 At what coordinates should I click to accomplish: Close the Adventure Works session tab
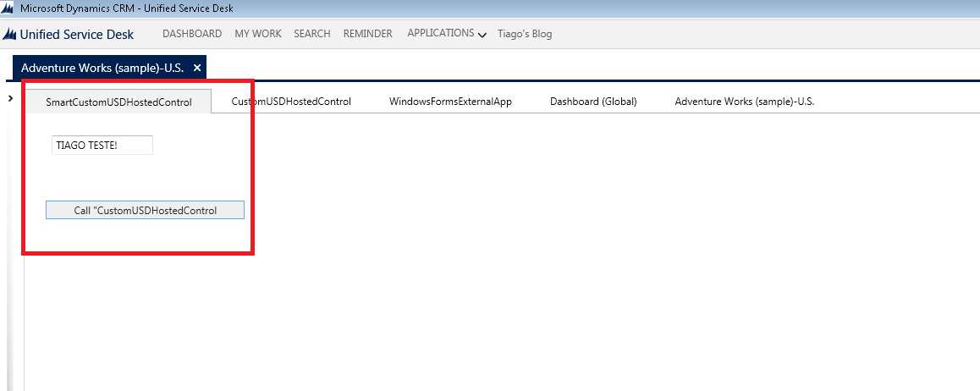[197, 68]
